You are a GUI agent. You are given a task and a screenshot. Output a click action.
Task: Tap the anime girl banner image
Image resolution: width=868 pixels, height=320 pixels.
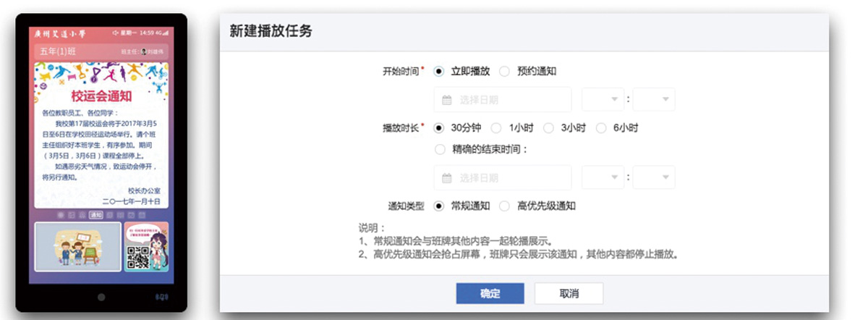pyautogui.click(x=156, y=246)
